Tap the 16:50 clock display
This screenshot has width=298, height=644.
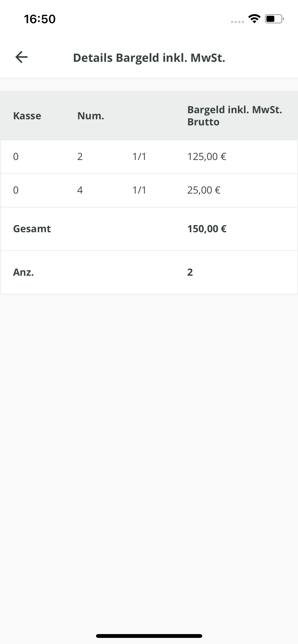[x=40, y=19]
